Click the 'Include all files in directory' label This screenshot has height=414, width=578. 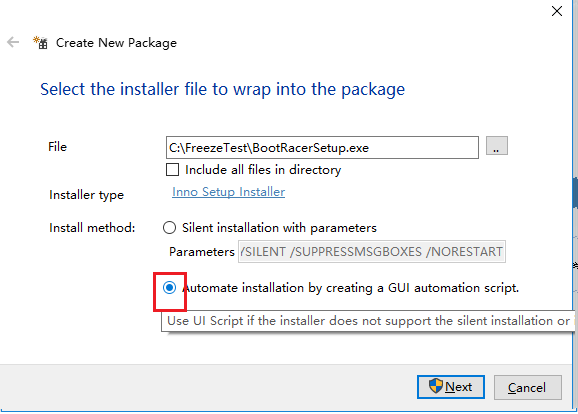[x=263, y=170]
